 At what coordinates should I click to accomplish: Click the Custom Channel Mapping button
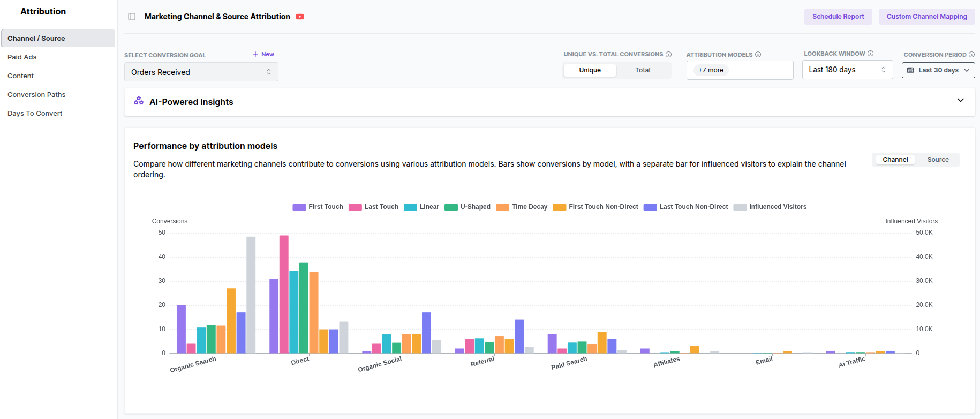click(x=926, y=17)
